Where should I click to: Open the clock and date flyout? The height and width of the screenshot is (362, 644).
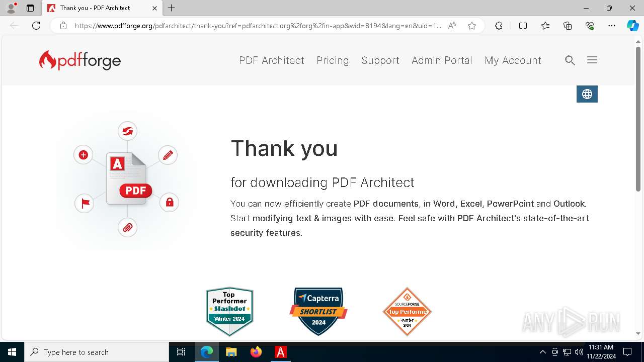click(601, 352)
